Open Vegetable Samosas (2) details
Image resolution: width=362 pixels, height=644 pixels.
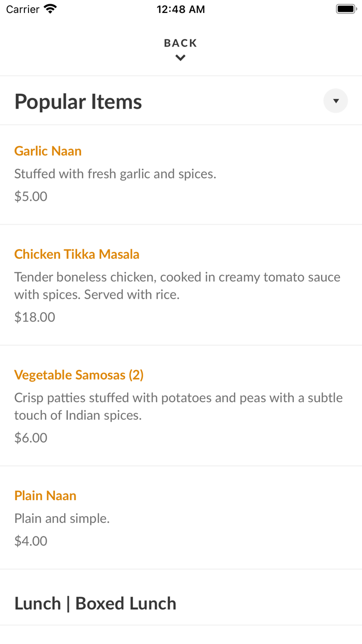pos(79,375)
